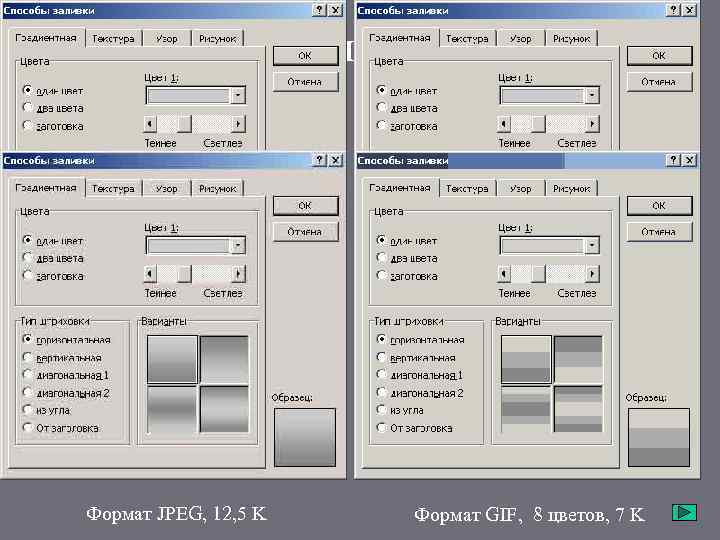Click OK in the upper-left dialog
The width and height of the screenshot is (720, 540).
(305, 56)
